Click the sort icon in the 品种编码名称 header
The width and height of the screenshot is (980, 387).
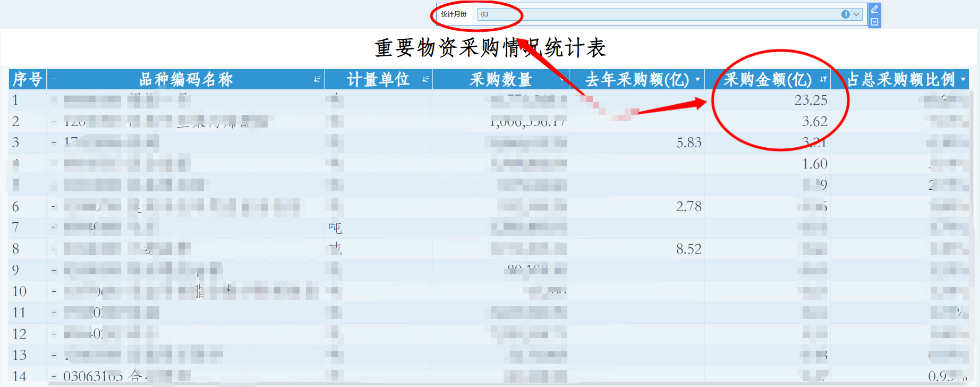[x=317, y=79]
